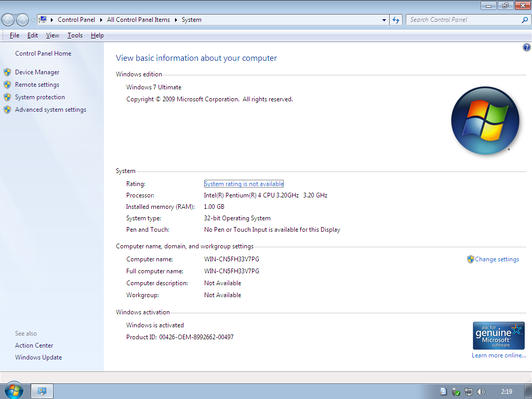Click the refresh icon beside the address bar
This screenshot has height=399, width=532.
(395, 20)
